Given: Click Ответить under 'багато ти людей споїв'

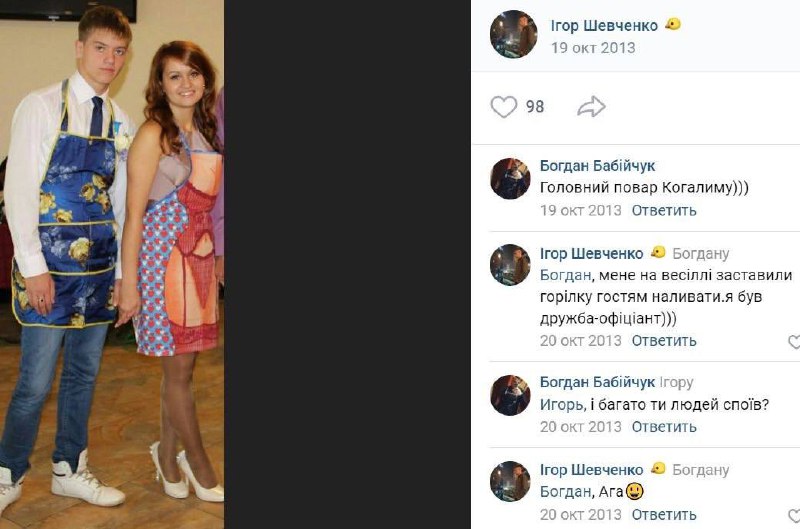Looking at the screenshot, I should click(x=664, y=426).
